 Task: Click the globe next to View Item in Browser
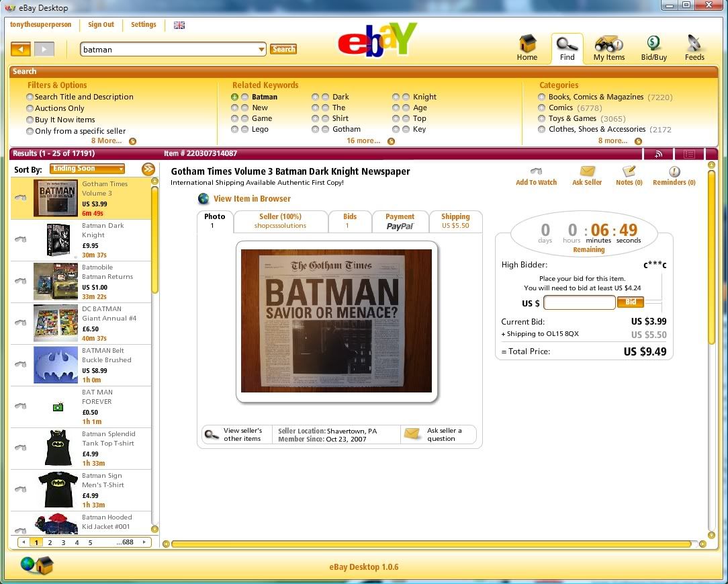tap(203, 199)
